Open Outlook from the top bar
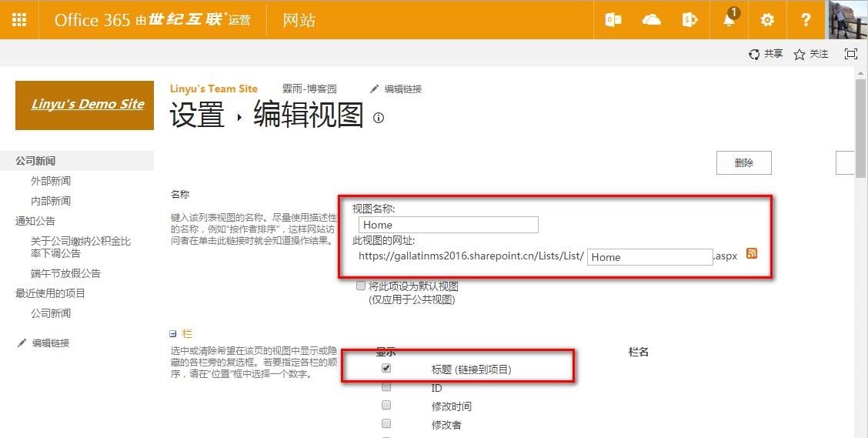868x438 pixels. [613, 20]
